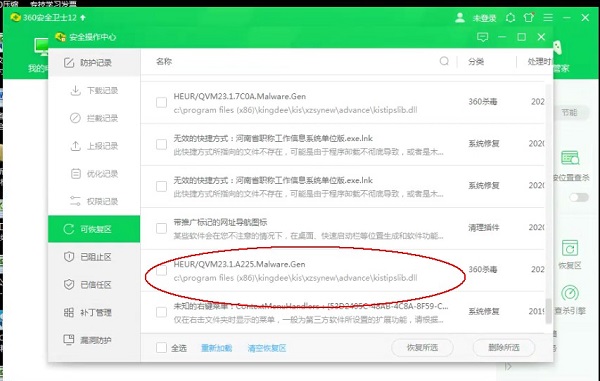Check the 带推广标记的网址导航图标 checkbox

(x=161, y=228)
